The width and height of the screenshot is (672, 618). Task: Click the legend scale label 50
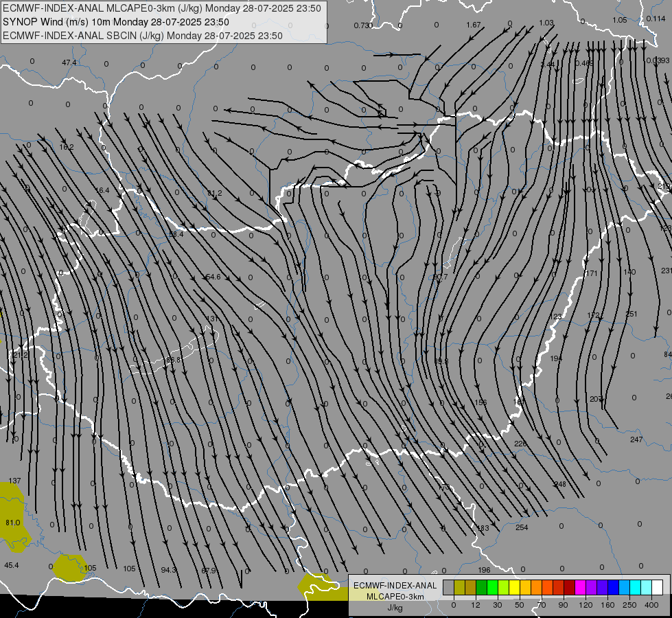point(520,605)
